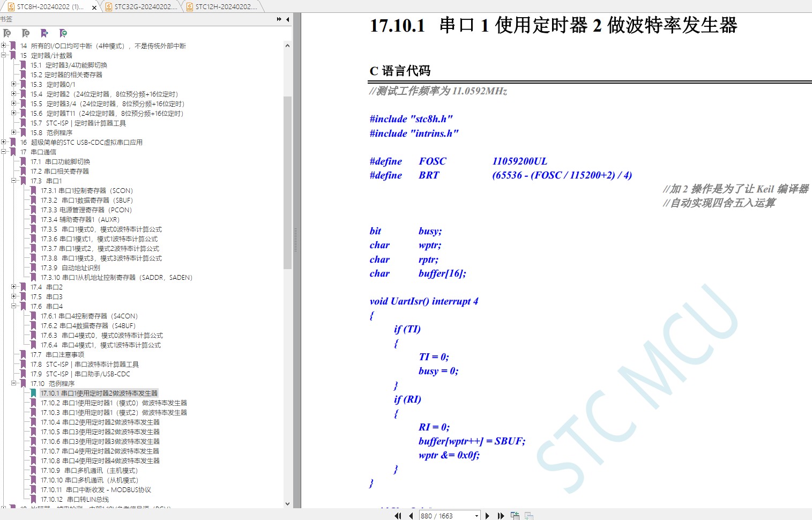The image size is (812, 520).
Task: Open bookmark 17.8 STC-ISP 串口波特率计算器工具
Action: [x=85, y=365]
